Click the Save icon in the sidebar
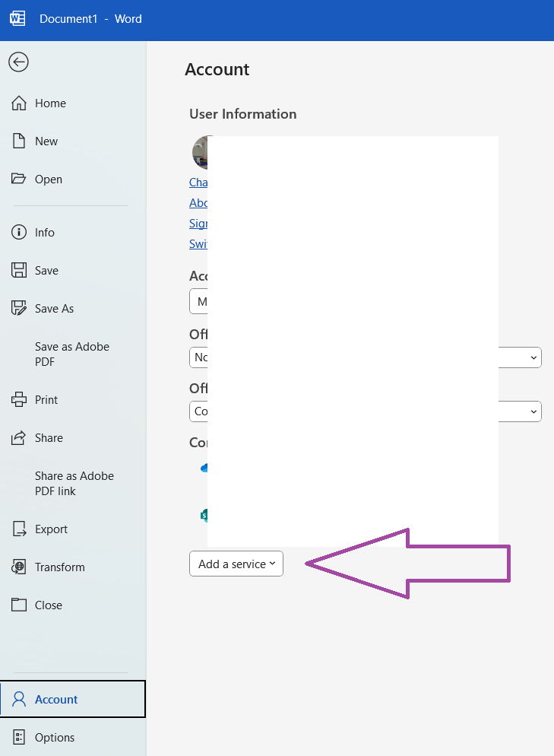Viewport: 554px width, 756px height. [x=18, y=270]
